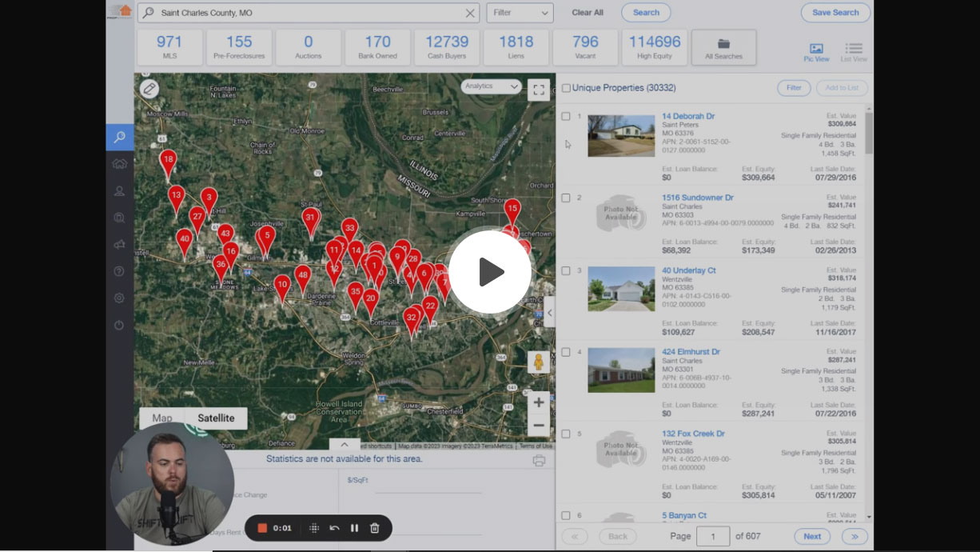This screenshot has width=980, height=552.
Task: Select the Bank Owned 170 tile
Action: tap(377, 47)
